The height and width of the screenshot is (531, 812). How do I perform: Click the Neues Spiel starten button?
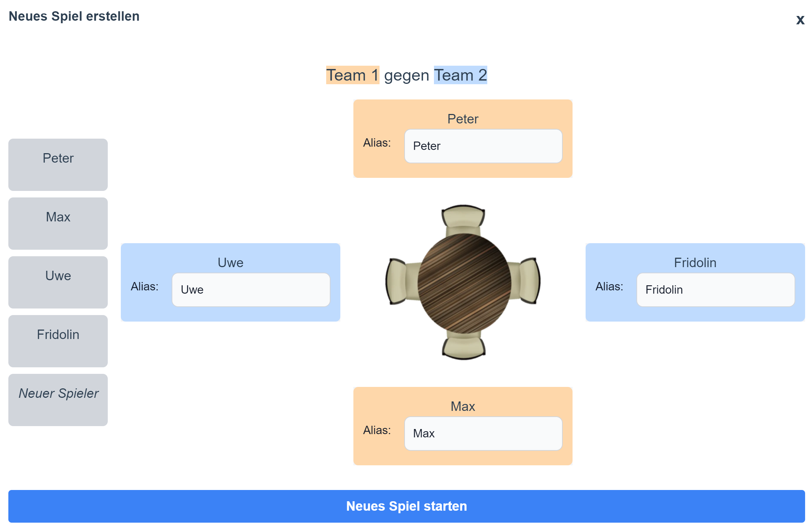tap(406, 506)
